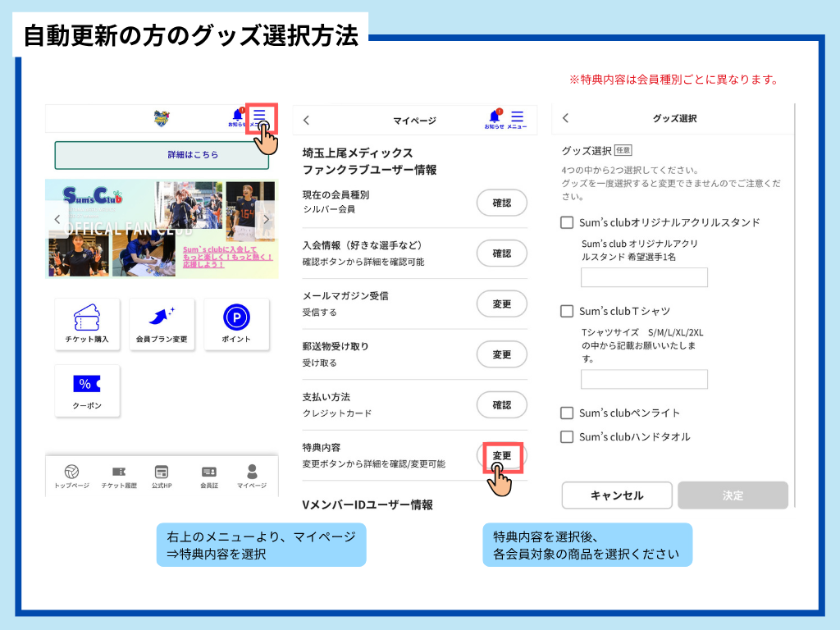
Task: Focus Tシャツサイズ input field
Action: [x=644, y=379]
